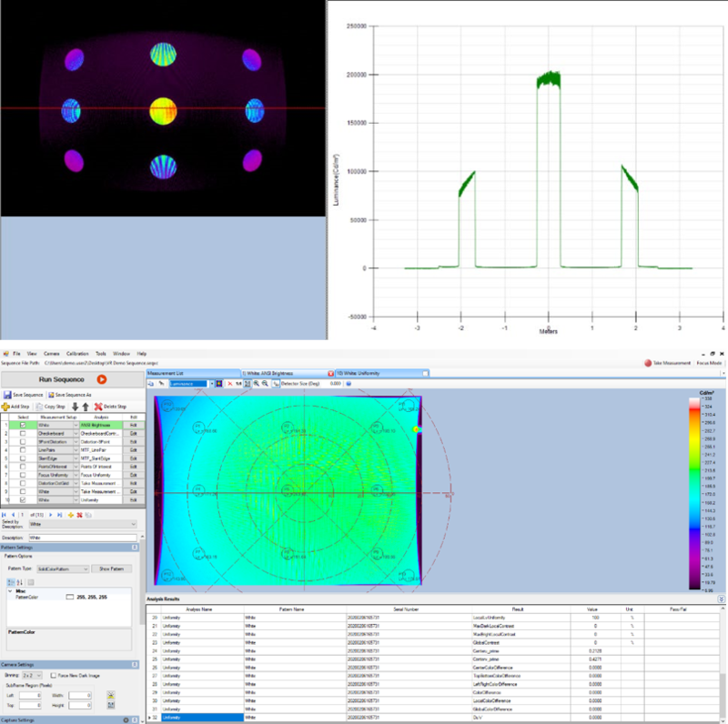The width and height of the screenshot is (728, 724).
Task: Click the SubFrame Region Width input field
Action: (80, 695)
